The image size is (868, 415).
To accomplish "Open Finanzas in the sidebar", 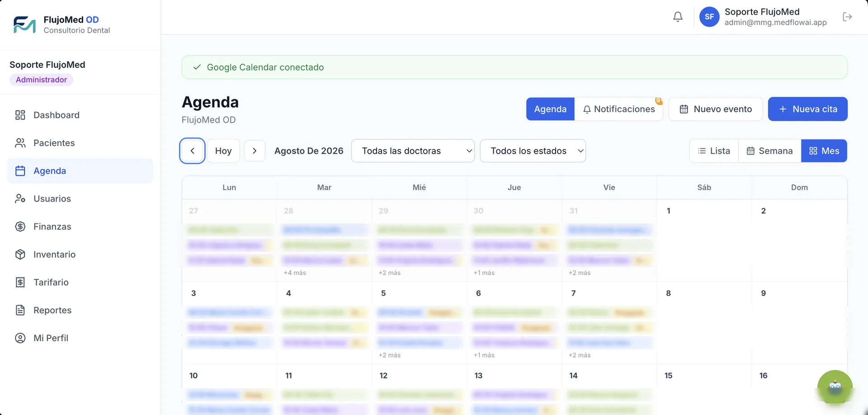I will tap(80, 226).
